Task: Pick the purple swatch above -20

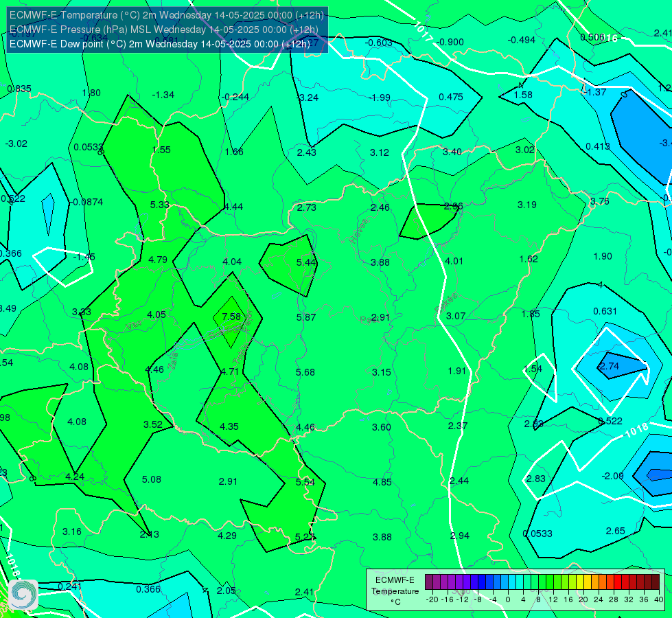Action: click(x=429, y=582)
